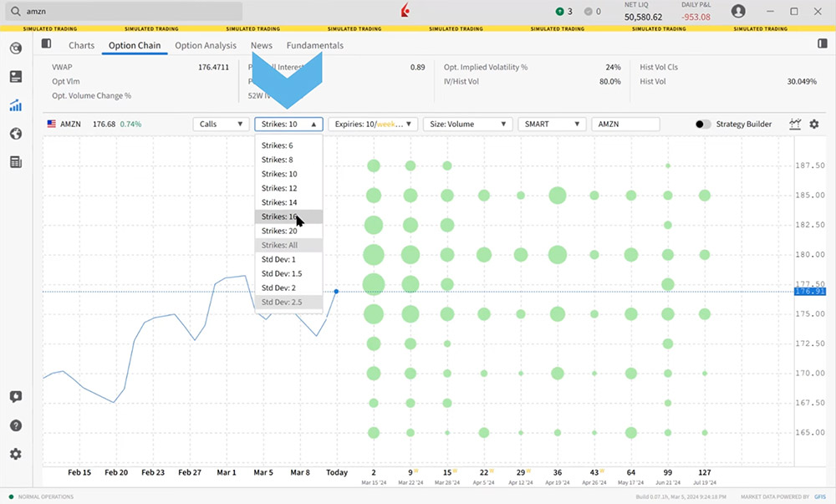This screenshot has width=836, height=504.
Task: Expand the Size: Volume dropdown
Action: 467,125
